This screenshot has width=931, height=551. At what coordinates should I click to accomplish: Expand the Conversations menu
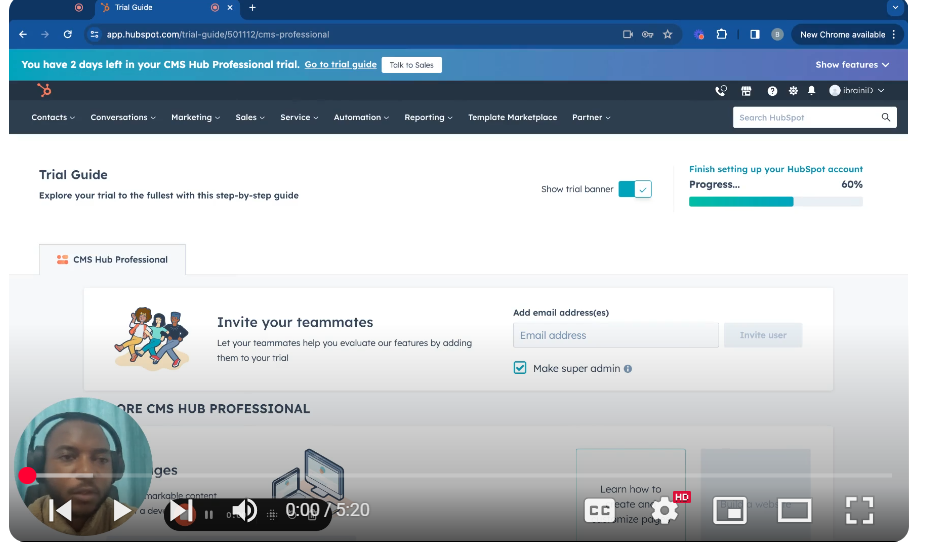pos(123,118)
